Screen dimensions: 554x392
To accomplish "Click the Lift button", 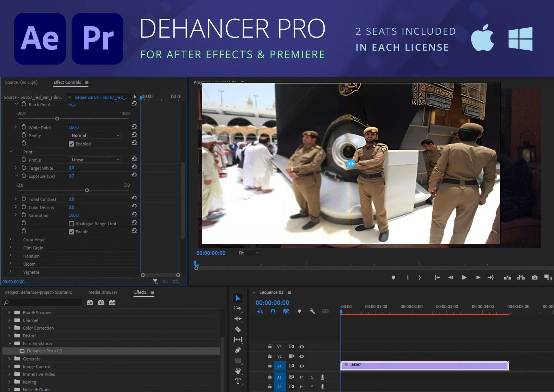I will 507,277.
